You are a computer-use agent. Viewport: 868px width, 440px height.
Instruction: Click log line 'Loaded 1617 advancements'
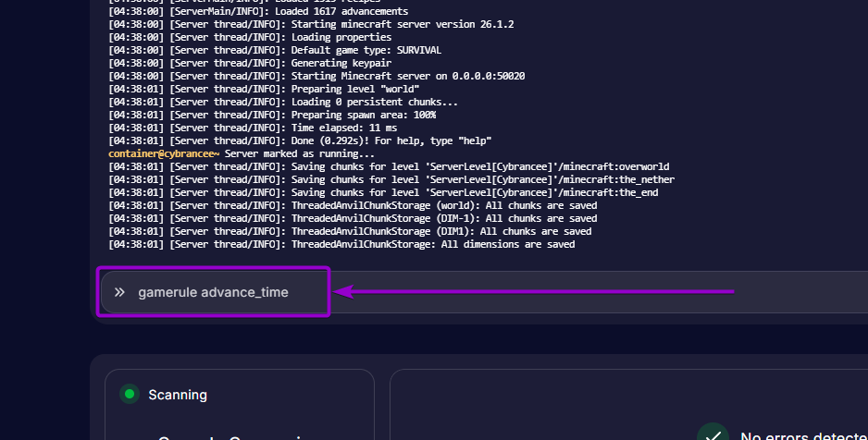258,12
